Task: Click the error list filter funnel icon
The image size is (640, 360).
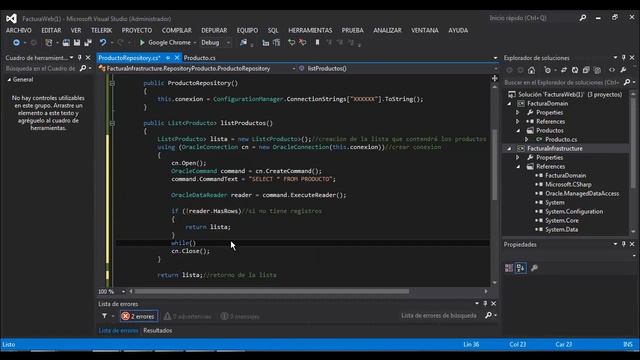Action: tap(104, 316)
